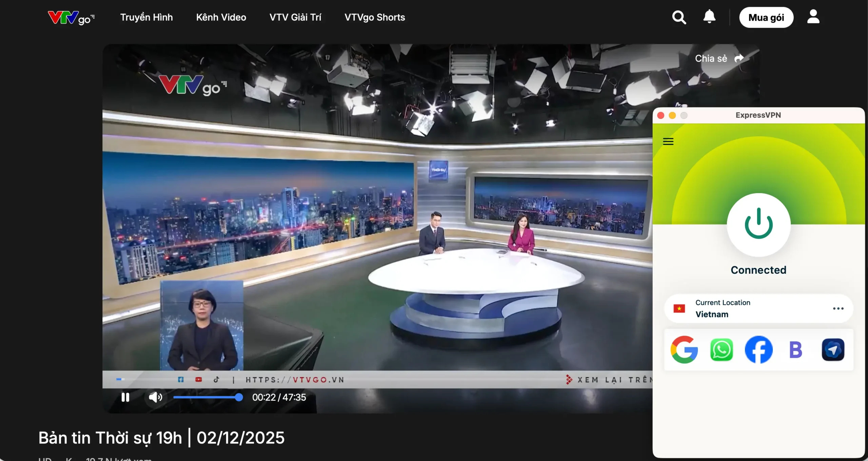Launch Telegram from ExpressVPN shortcuts
This screenshot has width=868, height=461.
click(833, 350)
